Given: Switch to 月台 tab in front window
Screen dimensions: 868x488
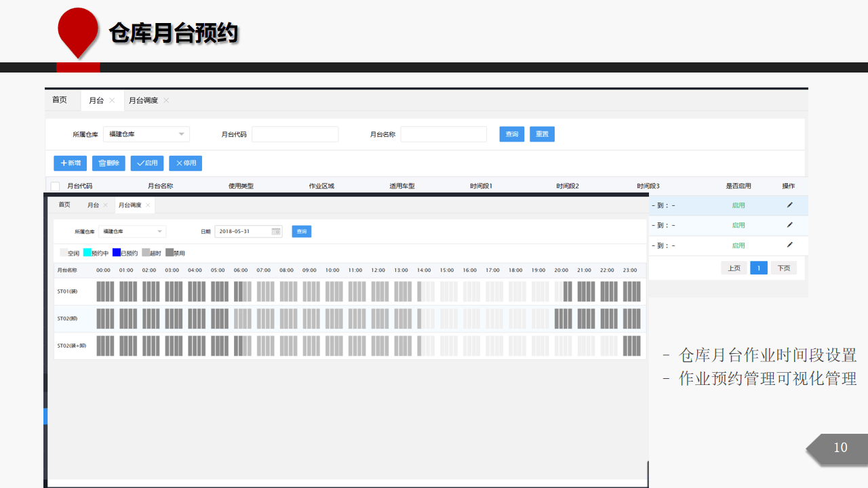Looking at the screenshot, I should tap(93, 205).
